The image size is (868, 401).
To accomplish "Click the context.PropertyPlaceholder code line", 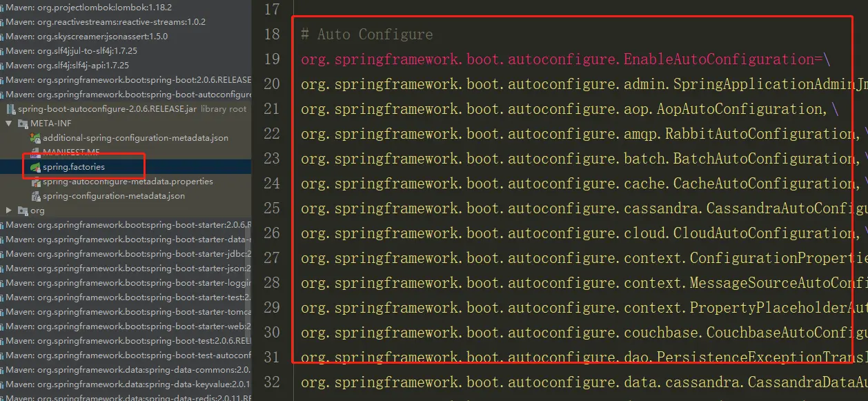I will [584, 308].
